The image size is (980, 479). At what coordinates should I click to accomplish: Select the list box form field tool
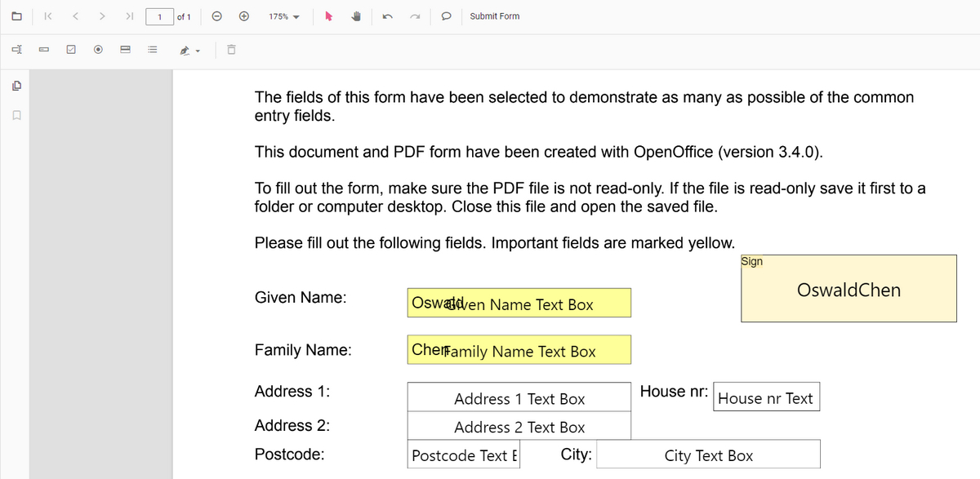(x=152, y=49)
